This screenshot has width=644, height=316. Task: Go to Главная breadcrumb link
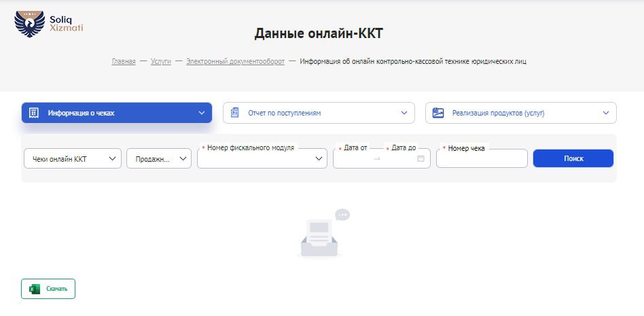pos(124,61)
